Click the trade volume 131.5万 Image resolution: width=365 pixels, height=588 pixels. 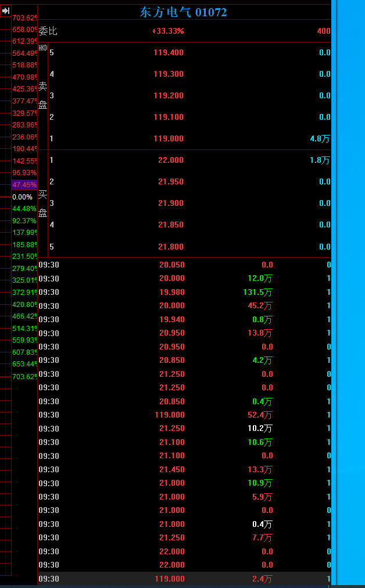(258, 292)
